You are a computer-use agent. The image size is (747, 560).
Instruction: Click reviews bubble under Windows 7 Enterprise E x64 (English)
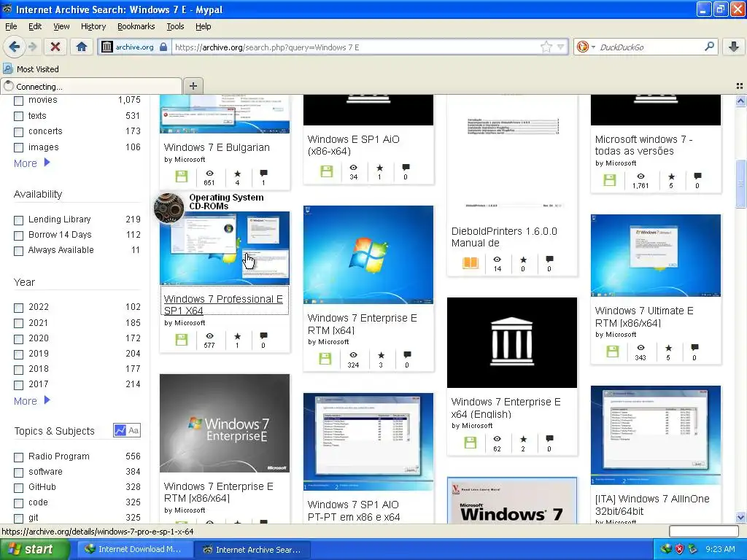(x=549, y=438)
